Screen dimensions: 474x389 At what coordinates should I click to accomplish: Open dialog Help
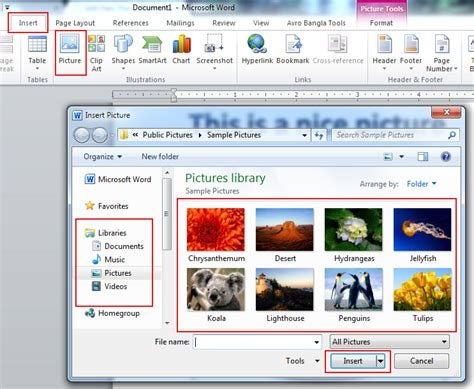click(x=446, y=156)
